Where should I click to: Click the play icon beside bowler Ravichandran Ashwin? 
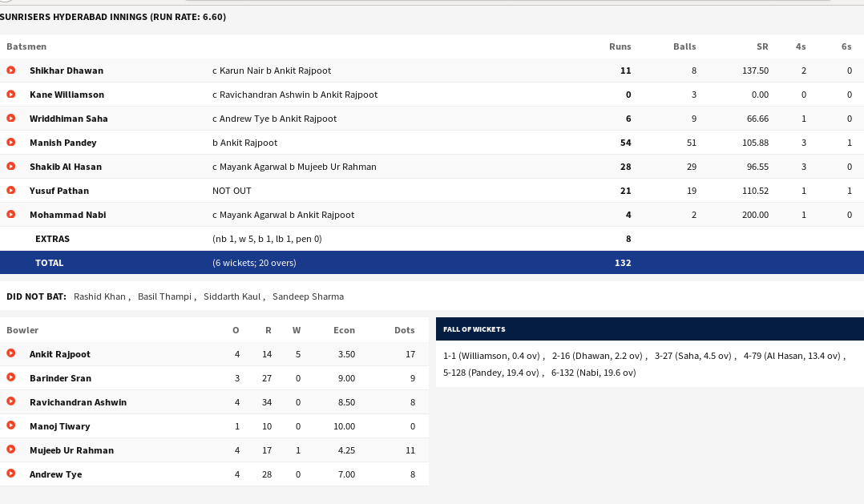click(x=11, y=401)
